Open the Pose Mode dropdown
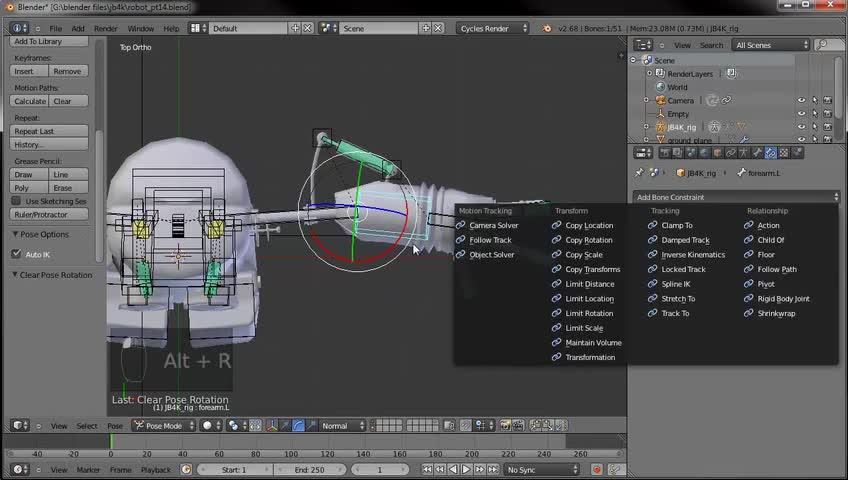 coord(163,426)
